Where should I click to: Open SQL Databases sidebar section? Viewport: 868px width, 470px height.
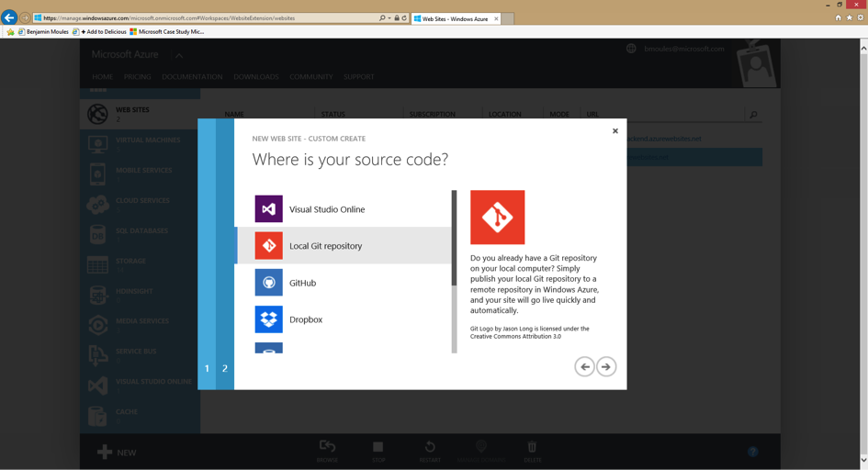click(x=140, y=235)
